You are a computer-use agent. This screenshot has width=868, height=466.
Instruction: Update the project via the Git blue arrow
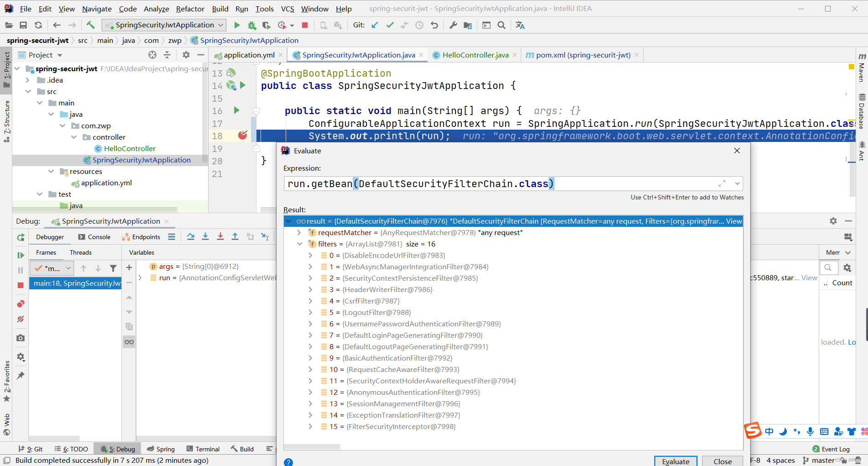point(375,25)
